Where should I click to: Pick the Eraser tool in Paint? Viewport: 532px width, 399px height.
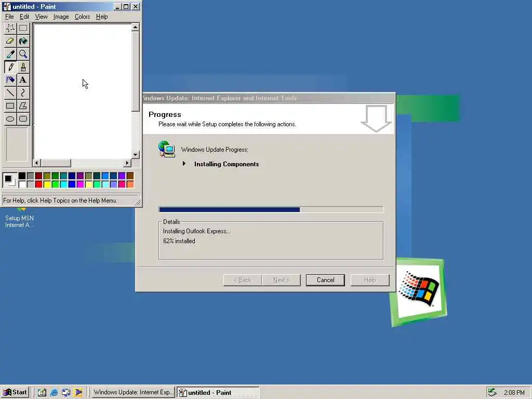coord(10,41)
